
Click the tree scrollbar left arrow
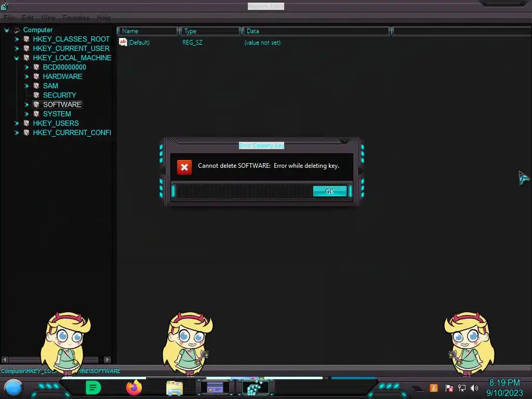[x=5, y=360]
